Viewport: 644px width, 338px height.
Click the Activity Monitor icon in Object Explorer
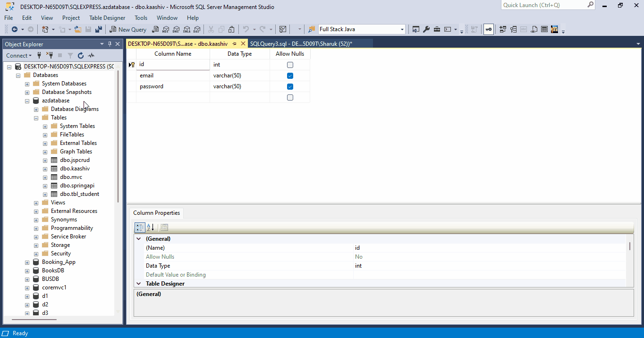click(91, 56)
